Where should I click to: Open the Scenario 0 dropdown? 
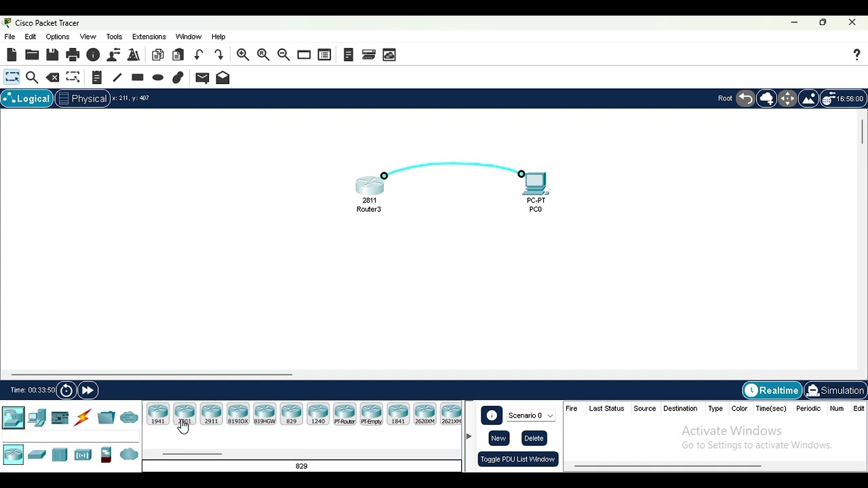pyautogui.click(x=531, y=415)
